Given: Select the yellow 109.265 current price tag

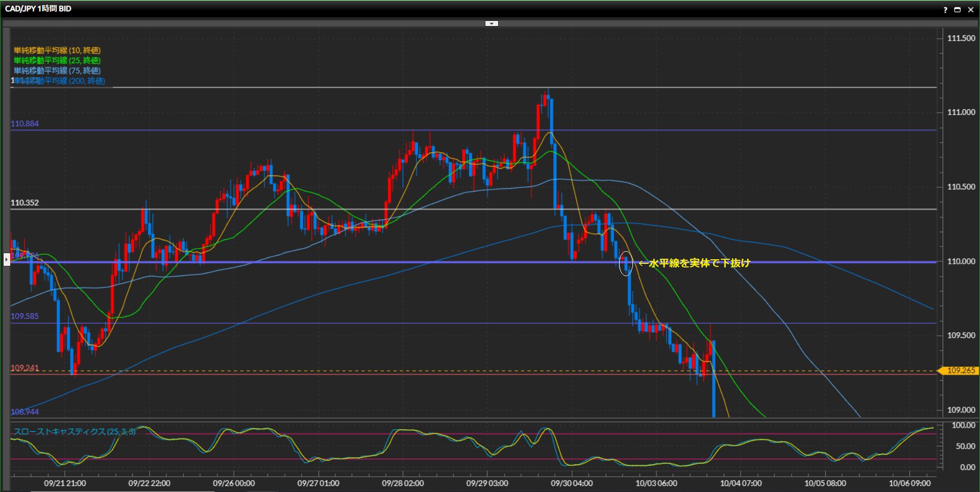Looking at the screenshot, I should [960, 371].
